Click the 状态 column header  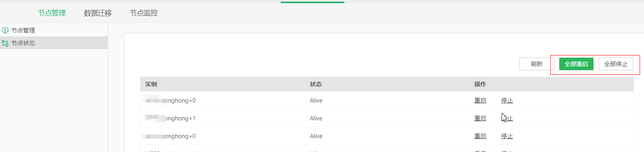click(316, 84)
